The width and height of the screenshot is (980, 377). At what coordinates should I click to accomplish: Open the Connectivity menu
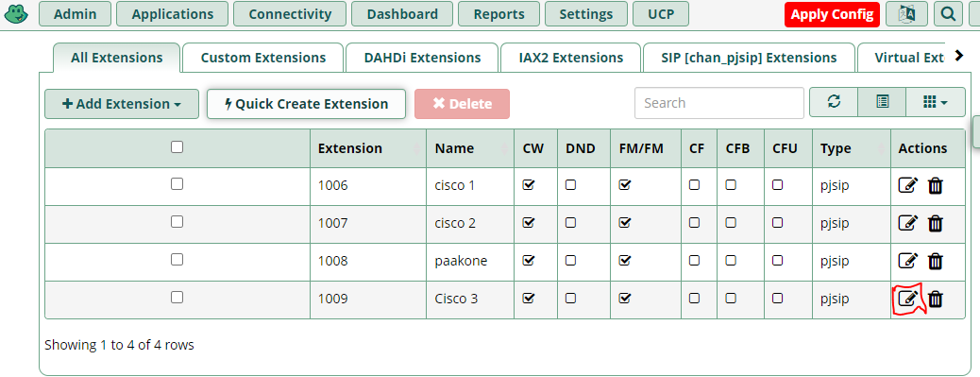(x=290, y=14)
